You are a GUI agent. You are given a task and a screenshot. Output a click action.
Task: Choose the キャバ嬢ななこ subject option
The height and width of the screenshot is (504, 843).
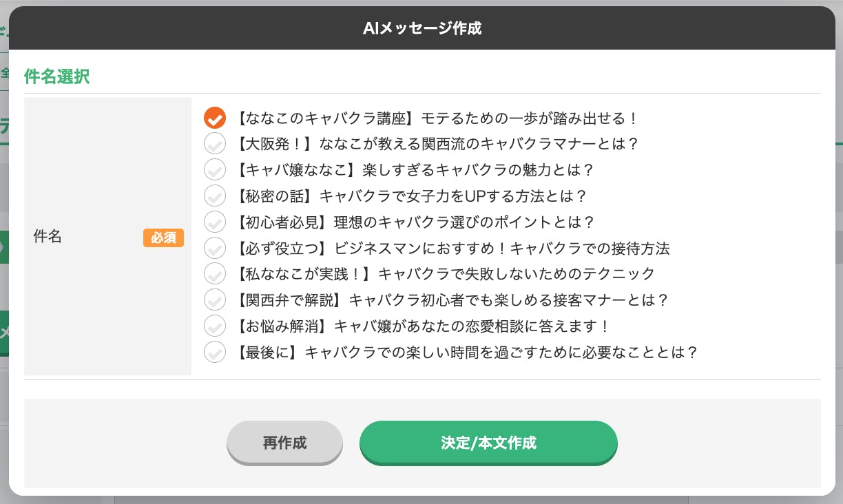tap(215, 169)
